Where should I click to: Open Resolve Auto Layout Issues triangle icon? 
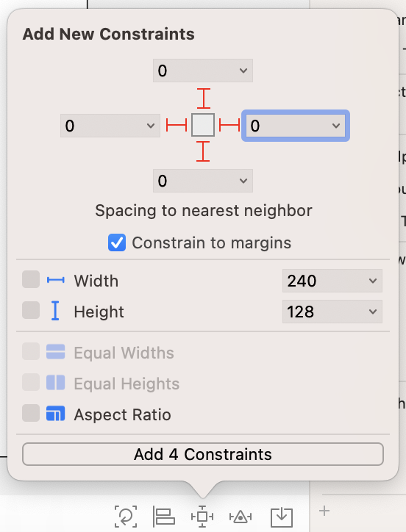click(241, 517)
